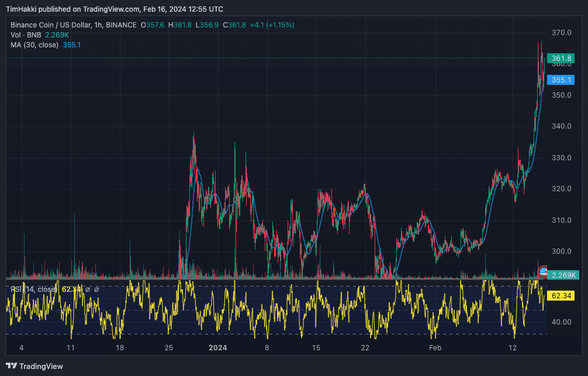Click the TimeHakki author name in header
Screen dimensions: 588x376
point(21,9)
